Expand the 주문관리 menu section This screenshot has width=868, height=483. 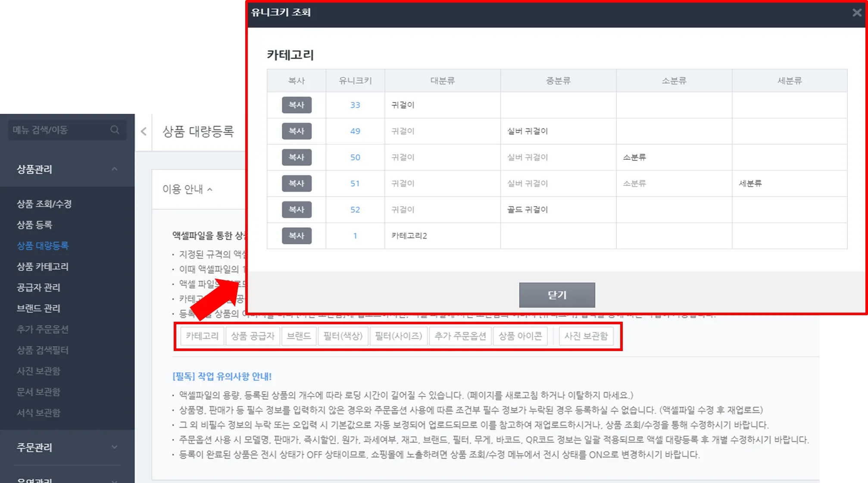114,447
